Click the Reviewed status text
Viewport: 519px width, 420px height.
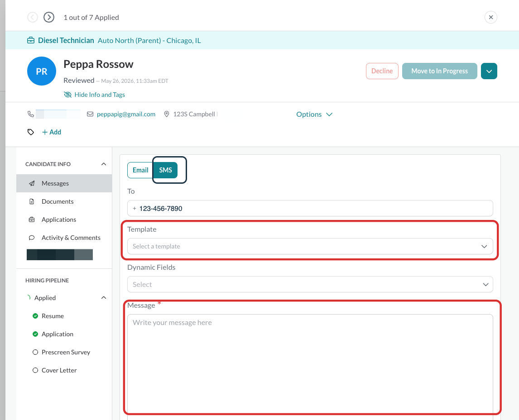point(79,81)
